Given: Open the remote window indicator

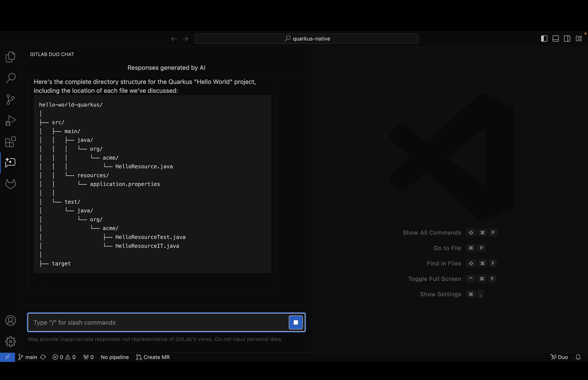Looking at the screenshot, I should 7,357.
